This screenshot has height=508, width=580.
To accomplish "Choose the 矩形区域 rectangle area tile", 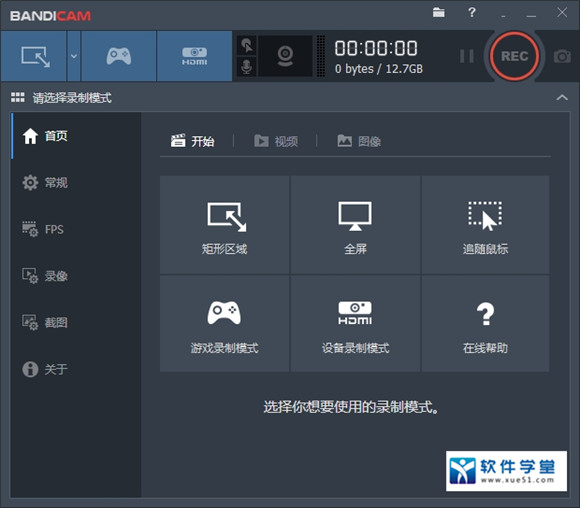I will click(x=225, y=225).
